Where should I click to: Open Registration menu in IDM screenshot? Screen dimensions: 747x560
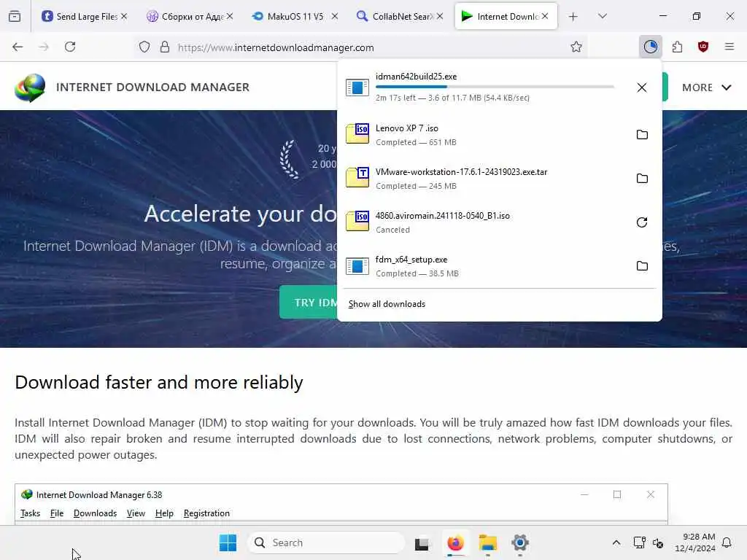coord(206,513)
